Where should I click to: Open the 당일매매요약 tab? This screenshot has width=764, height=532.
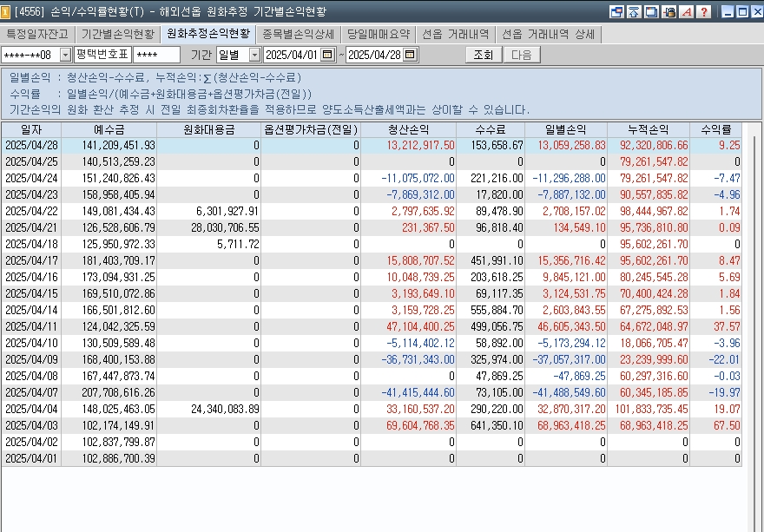pyautogui.click(x=379, y=34)
